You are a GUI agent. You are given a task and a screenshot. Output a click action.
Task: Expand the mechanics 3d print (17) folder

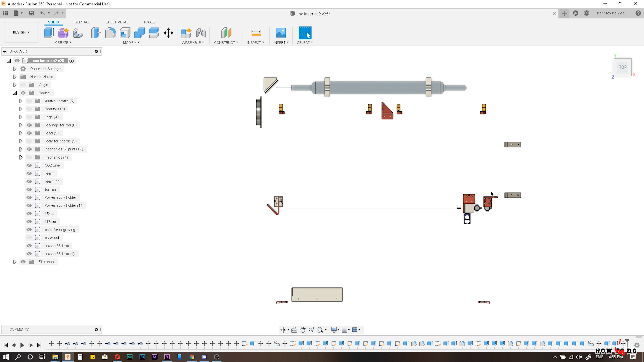point(21,149)
